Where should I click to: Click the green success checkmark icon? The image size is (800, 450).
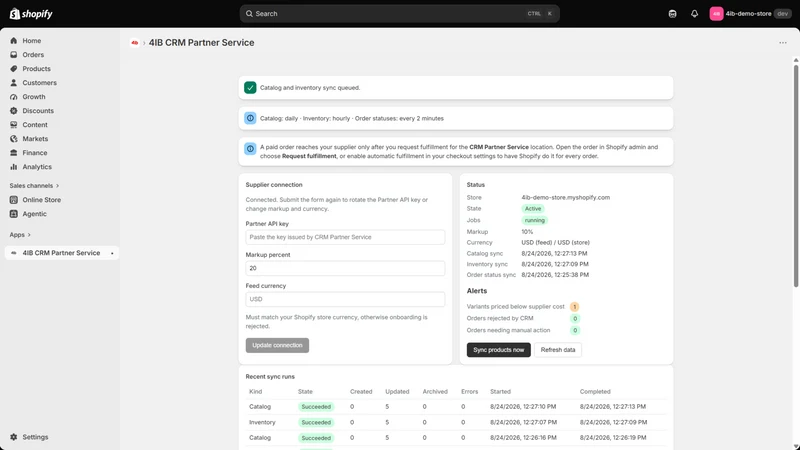click(x=250, y=88)
